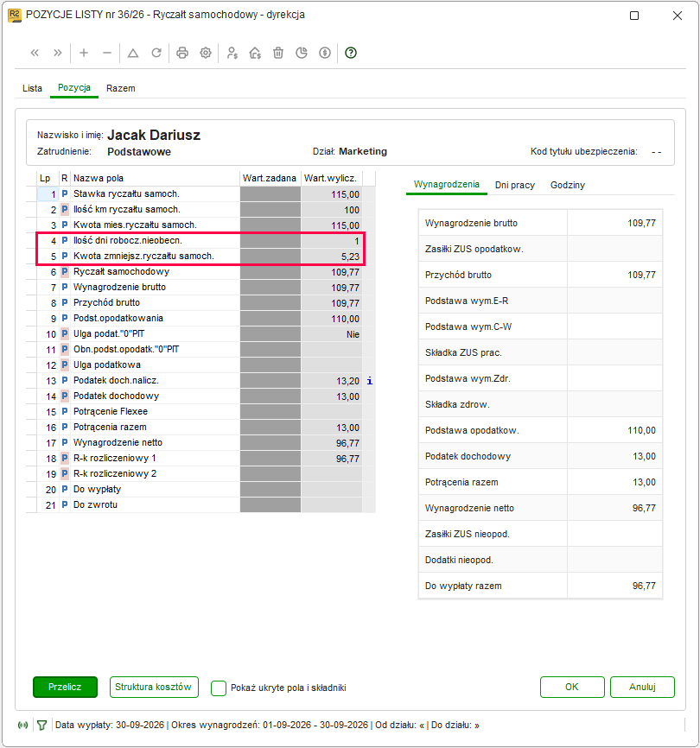Click the 'R-k rozliczeniowy 1' field name
The height and width of the screenshot is (748, 700).
click(115, 459)
